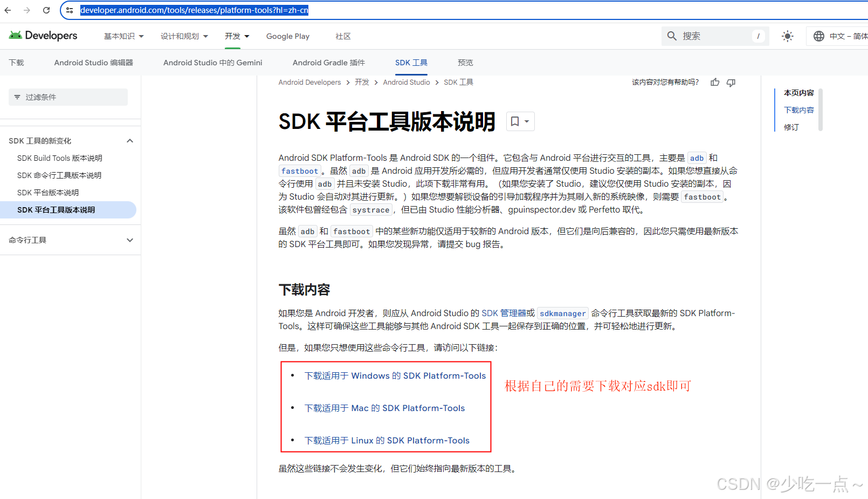Download SDK Platform-Tools for Mac

click(x=384, y=408)
